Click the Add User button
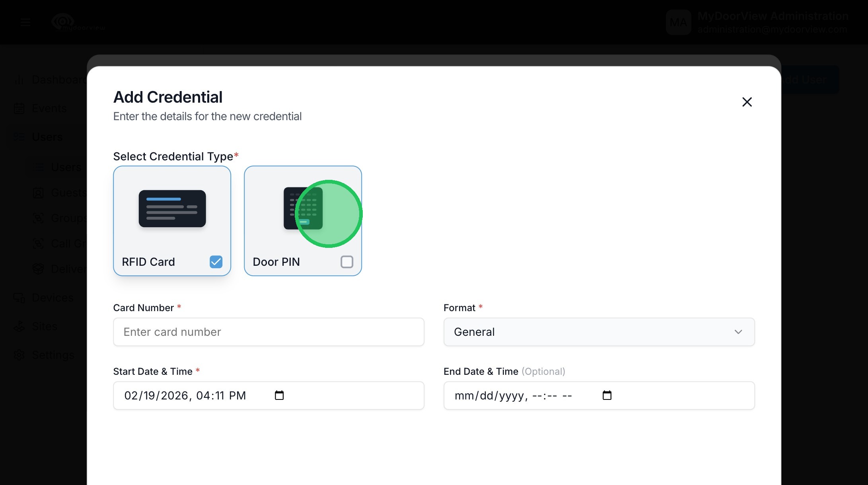The height and width of the screenshot is (485, 868). [x=810, y=80]
